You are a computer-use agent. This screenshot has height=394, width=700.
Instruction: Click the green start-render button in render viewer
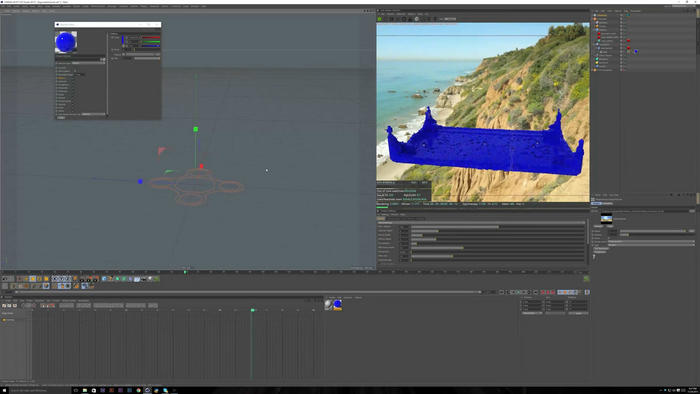point(379,19)
